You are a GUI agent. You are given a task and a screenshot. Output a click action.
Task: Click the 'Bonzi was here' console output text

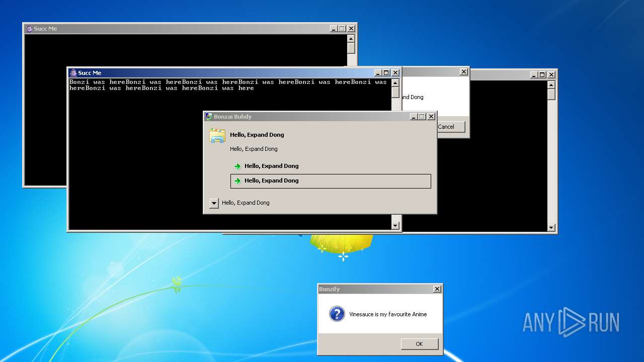tap(228, 85)
